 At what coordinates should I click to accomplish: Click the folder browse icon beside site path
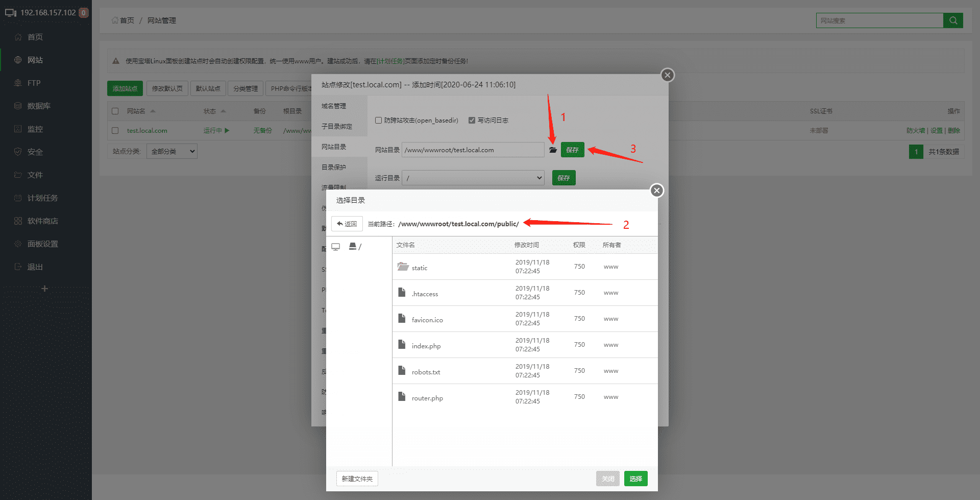[x=553, y=150]
